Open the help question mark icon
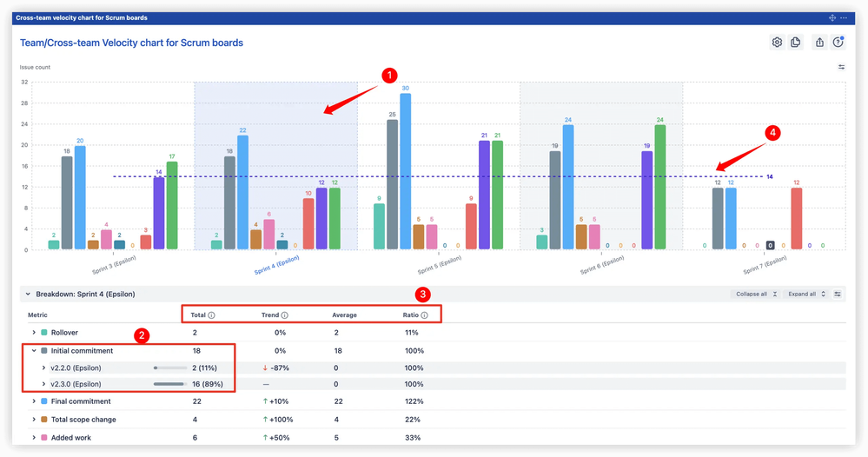This screenshot has width=868, height=457. pyautogui.click(x=838, y=43)
